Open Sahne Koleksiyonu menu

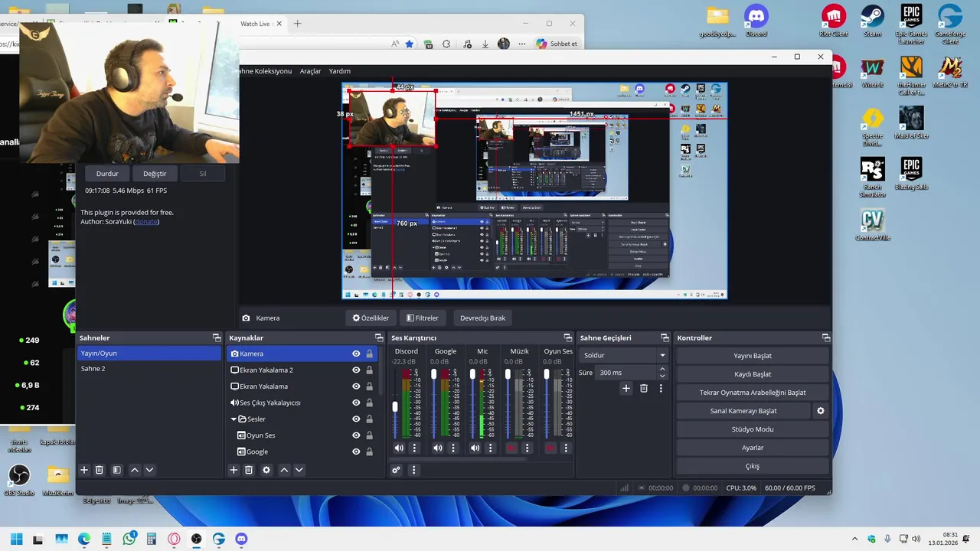(x=266, y=71)
